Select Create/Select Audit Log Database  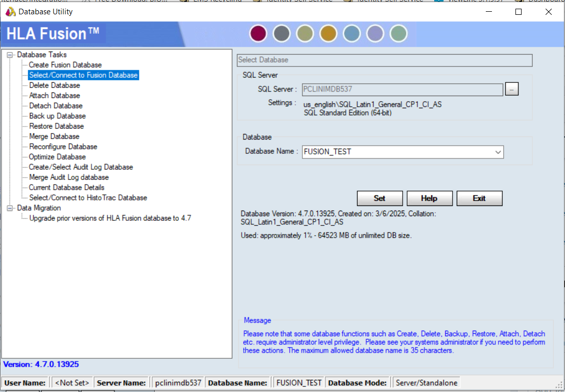81,167
